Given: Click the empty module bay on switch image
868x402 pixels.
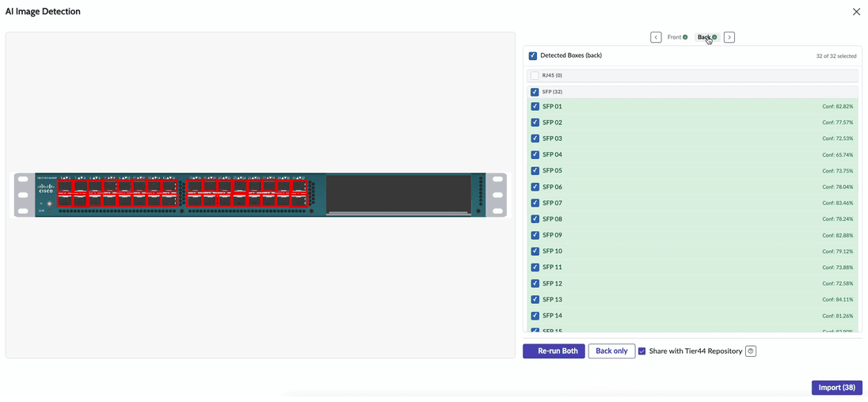Looking at the screenshot, I should 398,194.
